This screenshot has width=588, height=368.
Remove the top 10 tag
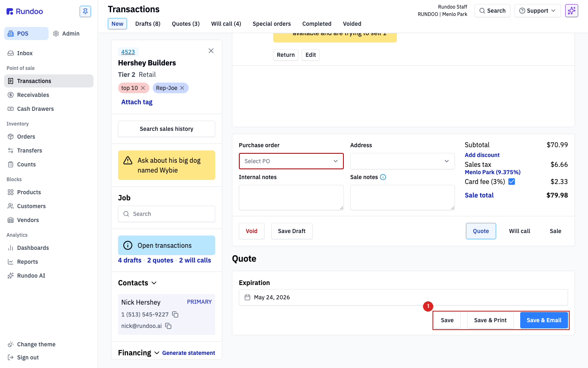click(143, 88)
